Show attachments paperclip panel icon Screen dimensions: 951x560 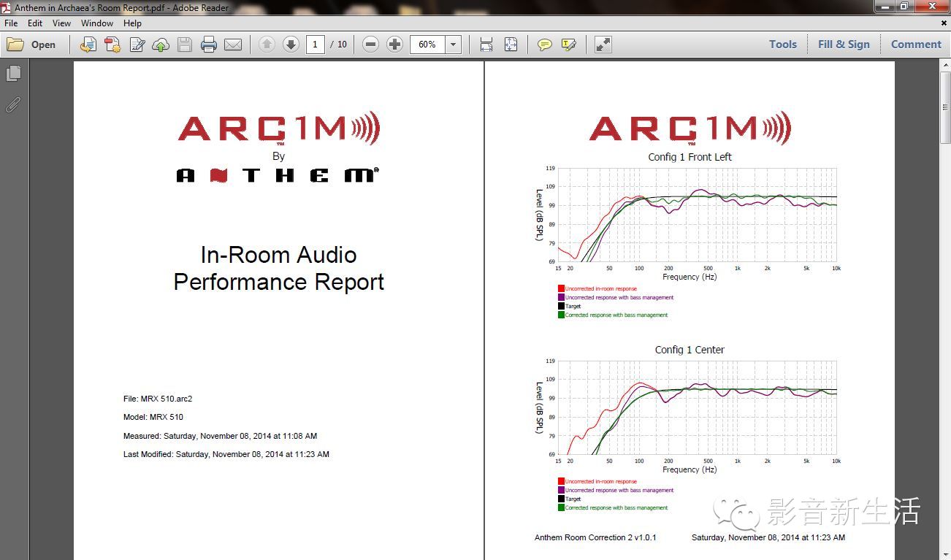tap(13, 104)
